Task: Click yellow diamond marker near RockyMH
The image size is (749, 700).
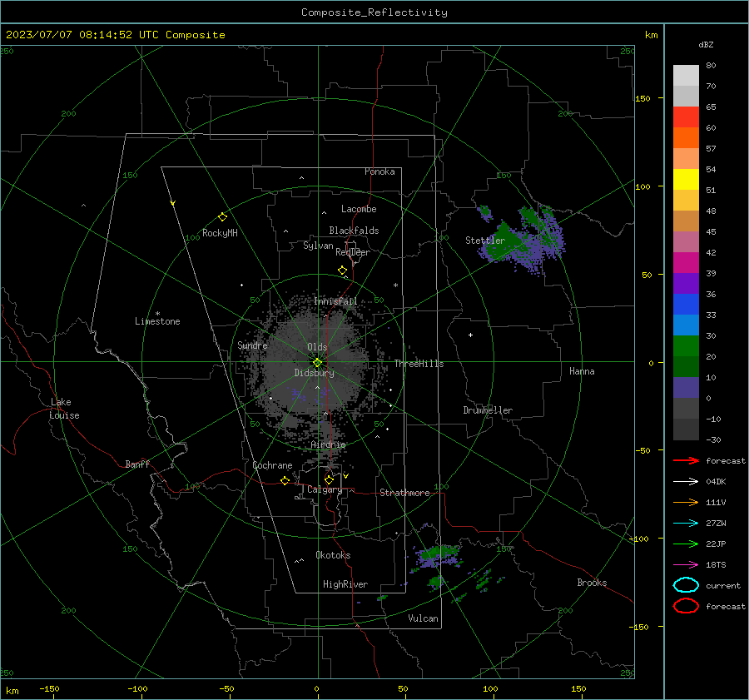Action: tap(222, 217)
